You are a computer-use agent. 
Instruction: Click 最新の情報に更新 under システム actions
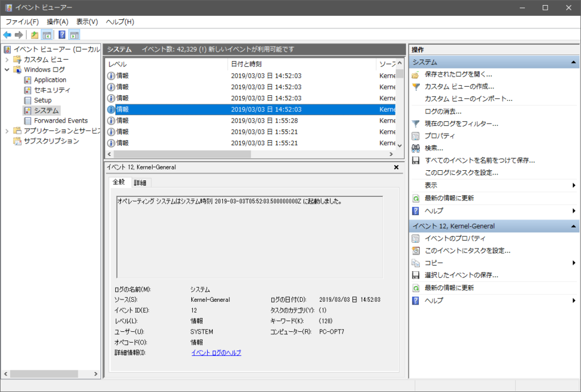449,198
